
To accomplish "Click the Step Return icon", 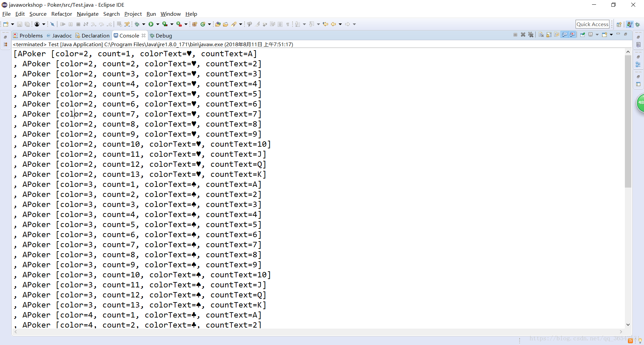I will tap(109, 24).
